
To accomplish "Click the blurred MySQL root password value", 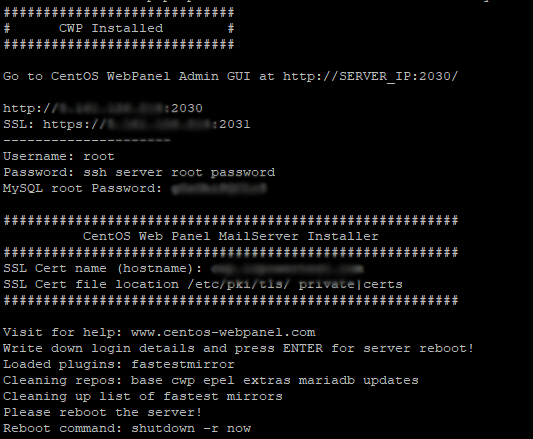I will coord(219,189).
